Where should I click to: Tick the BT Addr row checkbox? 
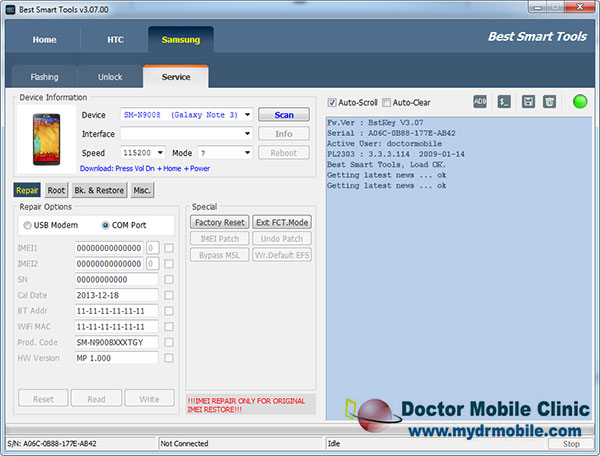coord(168,311)
